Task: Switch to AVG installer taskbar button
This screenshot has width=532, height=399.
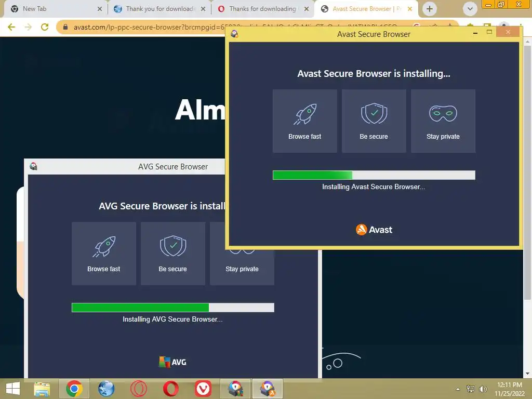Action: (235, 389)
